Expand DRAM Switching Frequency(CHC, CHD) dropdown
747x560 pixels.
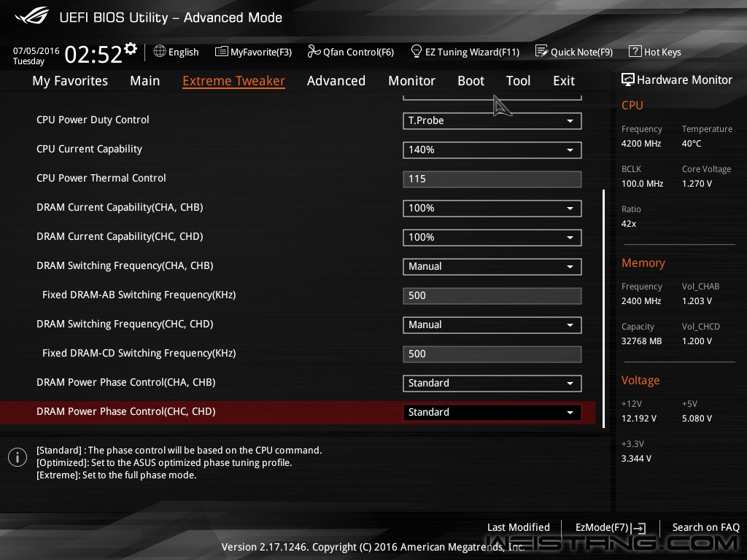pyautogui.click(x=492, y=325)
